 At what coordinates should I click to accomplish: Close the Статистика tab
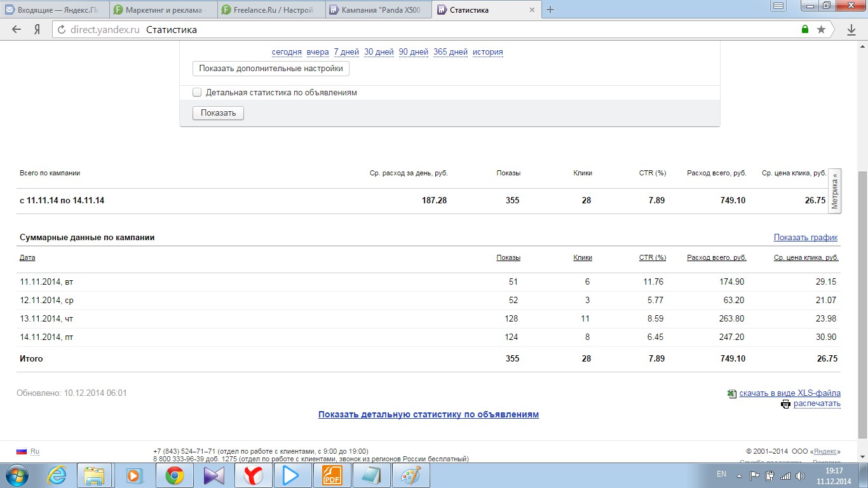tap(532, 10)
